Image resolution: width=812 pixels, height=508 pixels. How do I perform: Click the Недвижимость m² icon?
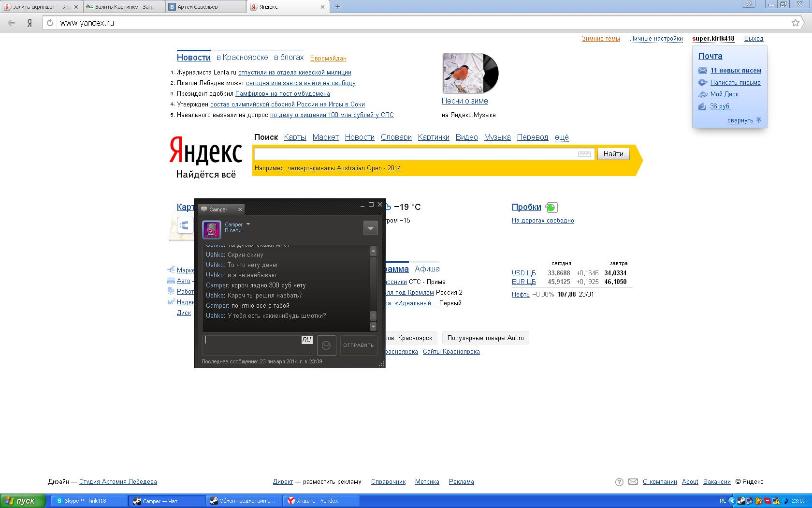pos(171,302)
